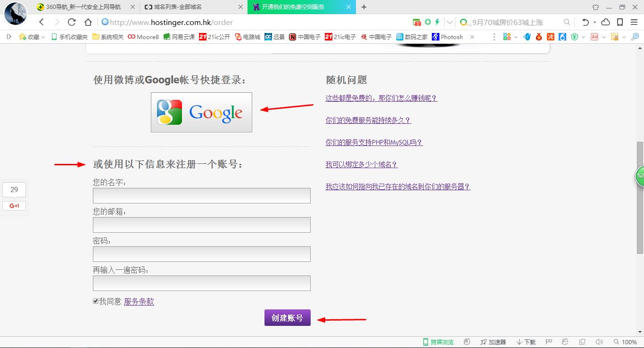Click the 加速器 accelerator icon

[x=493, y=342]
